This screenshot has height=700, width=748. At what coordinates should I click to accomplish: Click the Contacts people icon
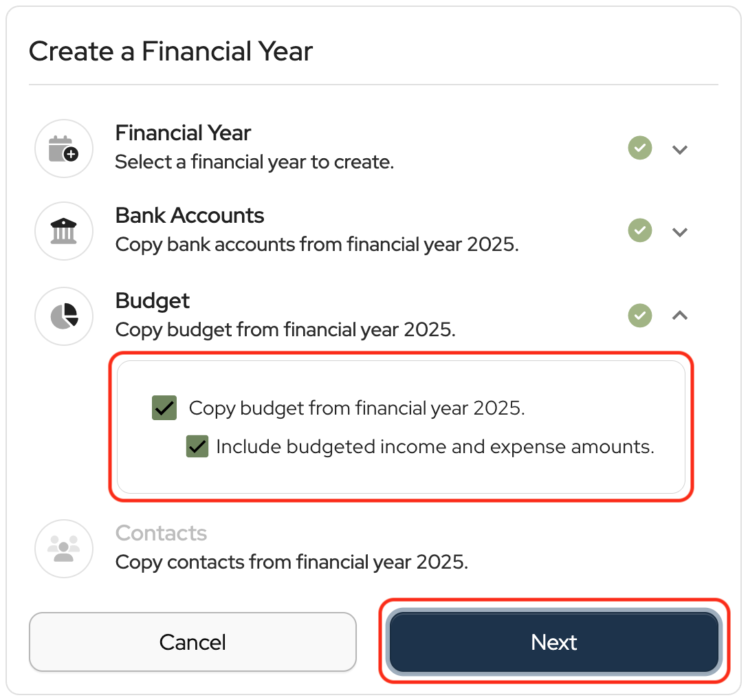click(x=63, y=548)
